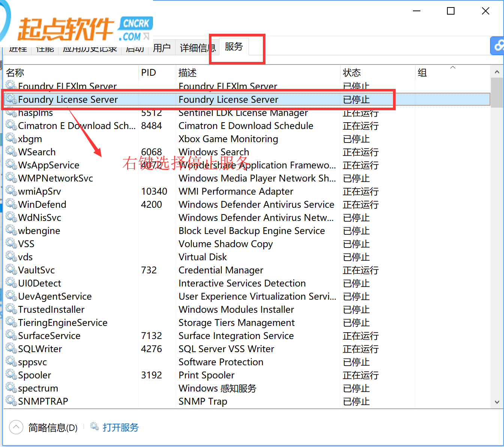This screenshot has height=447, width=504.
Task: Click PID 10340 of wmiApSrv
Action: click(154, 191)
